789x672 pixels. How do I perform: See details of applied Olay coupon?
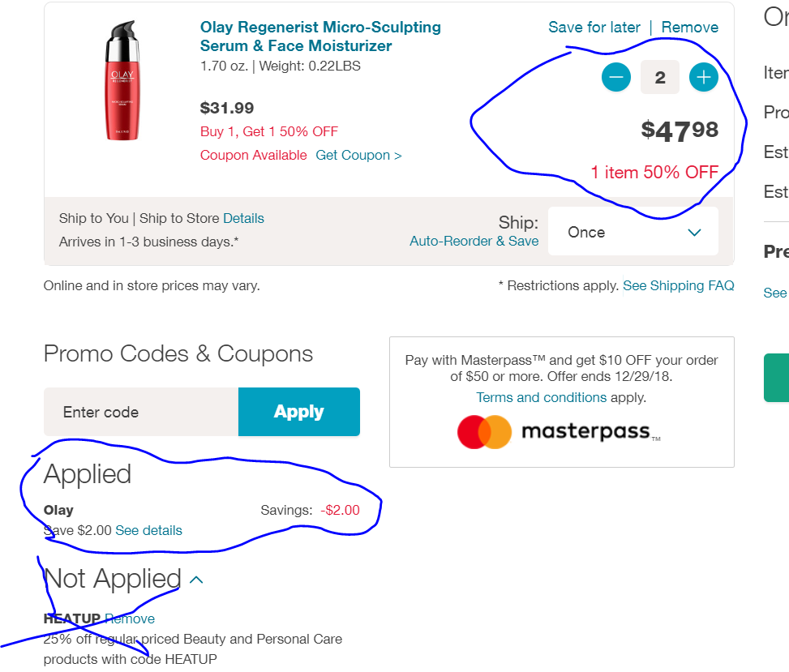(148, 530)
